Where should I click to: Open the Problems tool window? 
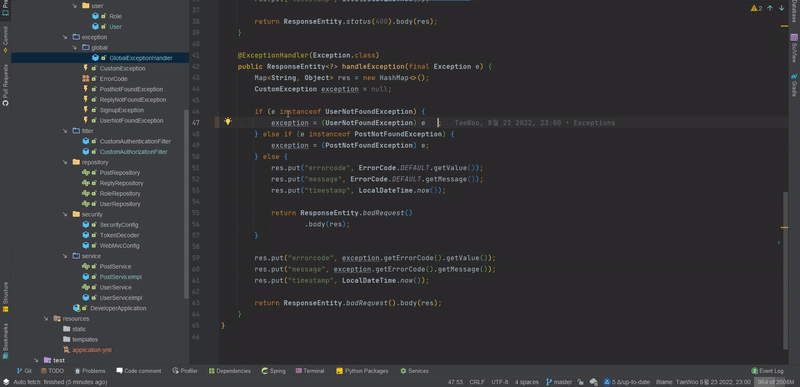point(90,371)
